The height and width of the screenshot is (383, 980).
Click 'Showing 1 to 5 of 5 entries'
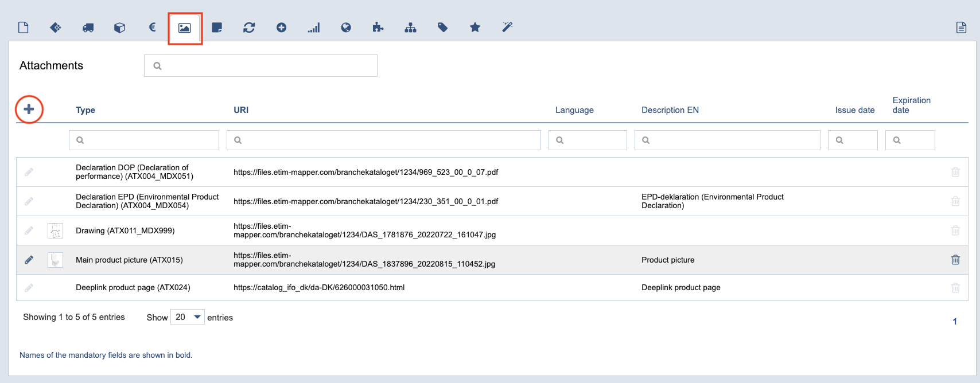(x=74, y=317)
